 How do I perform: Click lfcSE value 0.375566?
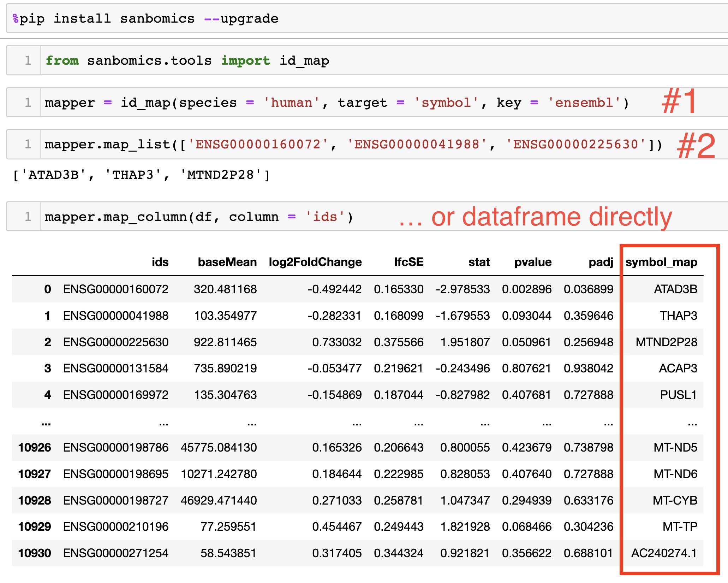coord(399,342)
